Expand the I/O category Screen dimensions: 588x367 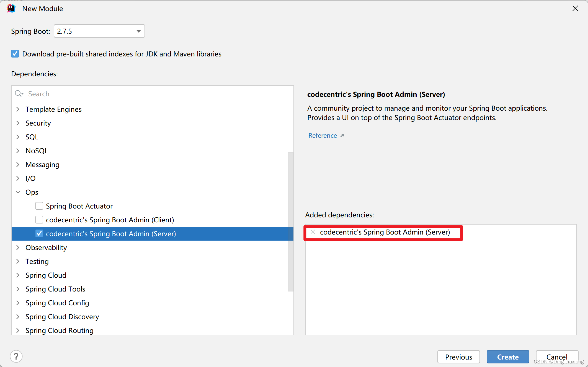(x=18, y=178)
